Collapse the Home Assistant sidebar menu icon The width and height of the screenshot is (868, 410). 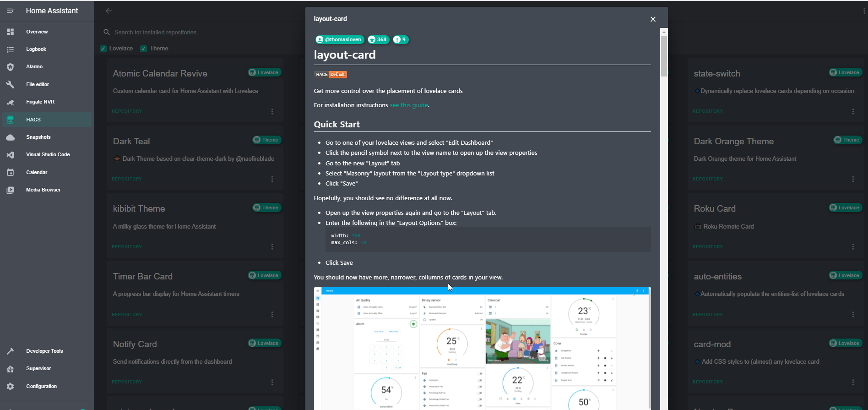point(10,11)
